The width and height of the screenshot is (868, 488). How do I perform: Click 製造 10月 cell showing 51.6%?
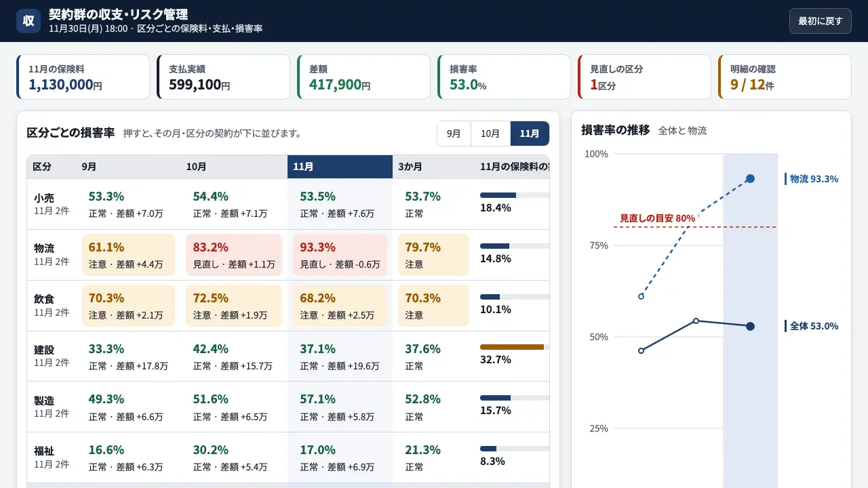click(x=234, y=407)
